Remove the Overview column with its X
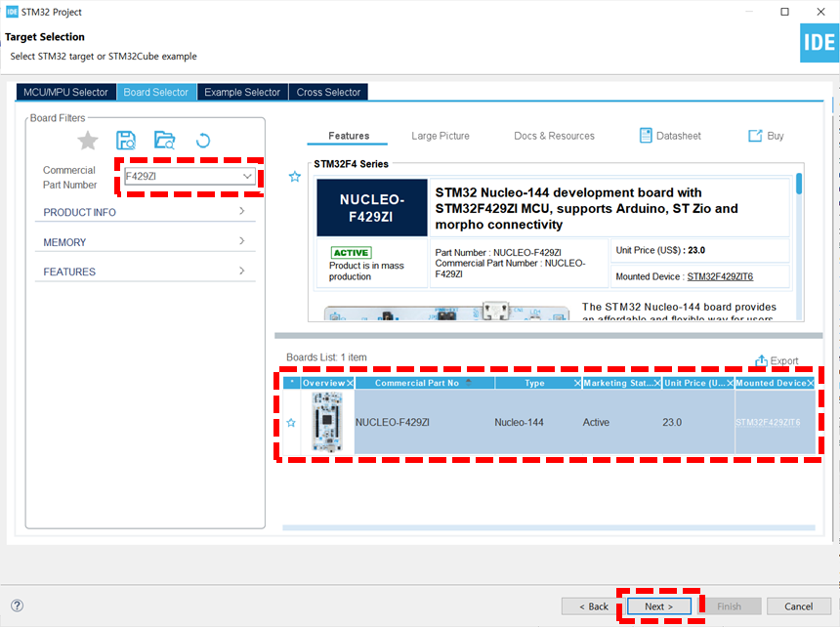 [x=350, y=383]
